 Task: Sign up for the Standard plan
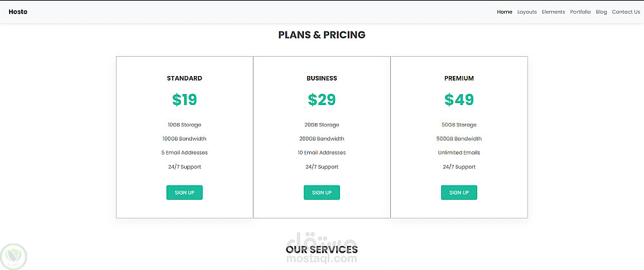pos(185,193)
